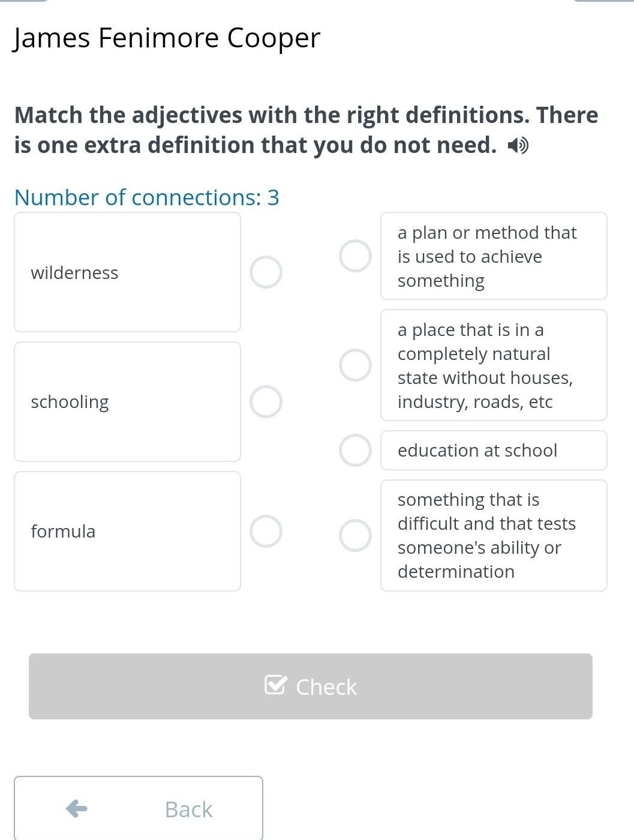
Task: Go back with the Back button
Action: pos(139,809)
